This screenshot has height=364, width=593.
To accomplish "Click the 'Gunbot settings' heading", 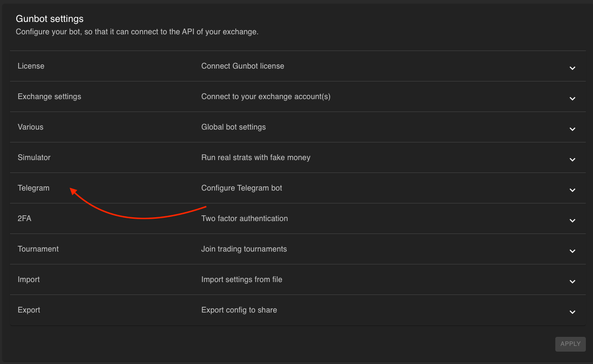I will coord(50,19).
